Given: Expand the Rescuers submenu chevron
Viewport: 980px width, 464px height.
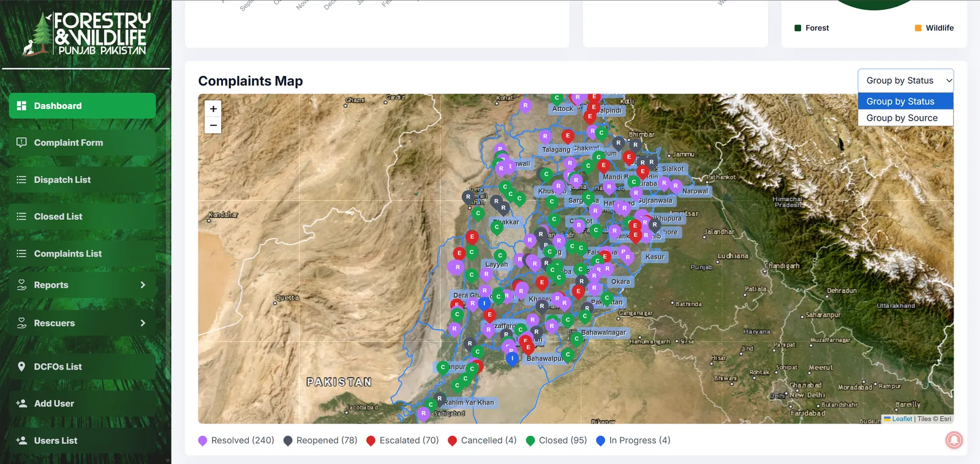Looking at the screenshot, I should point(143,323).
